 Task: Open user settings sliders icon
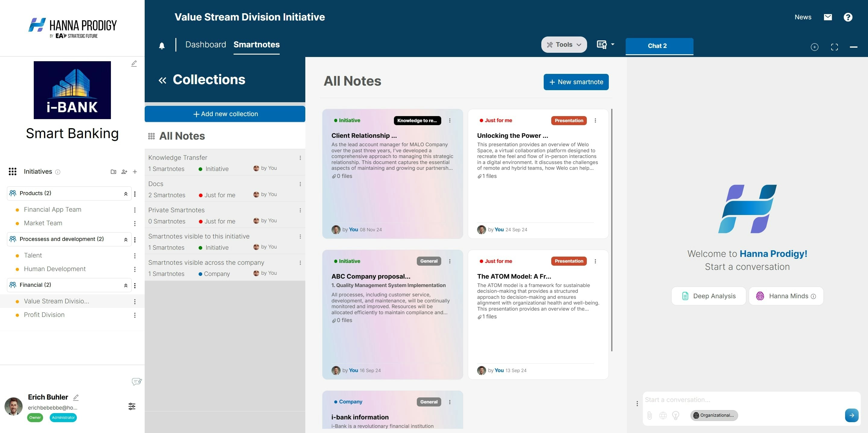coord(132,406)
